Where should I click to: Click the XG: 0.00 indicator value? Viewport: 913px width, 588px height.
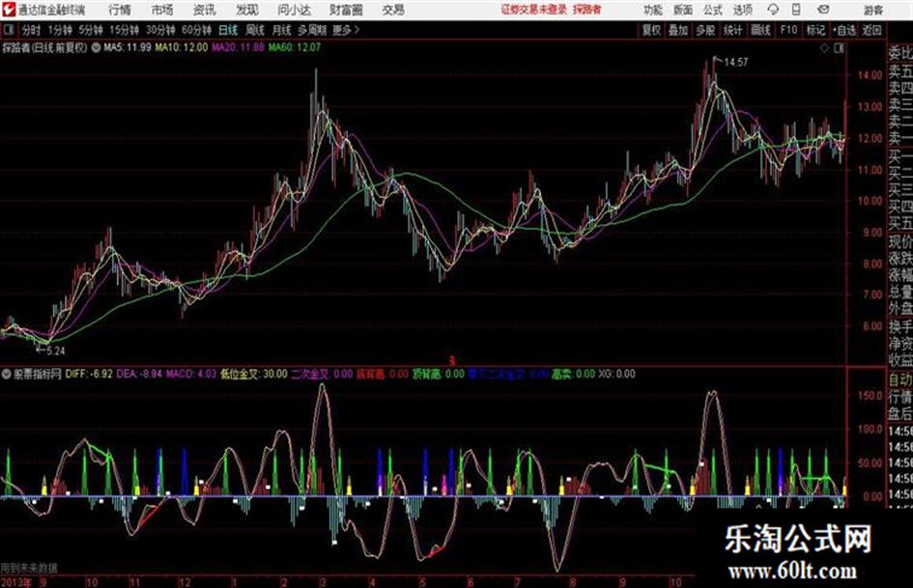click(616, 374)
